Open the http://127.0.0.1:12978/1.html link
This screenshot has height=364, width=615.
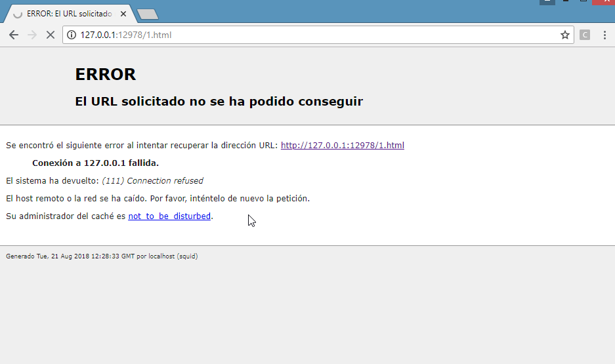(343, 146)
